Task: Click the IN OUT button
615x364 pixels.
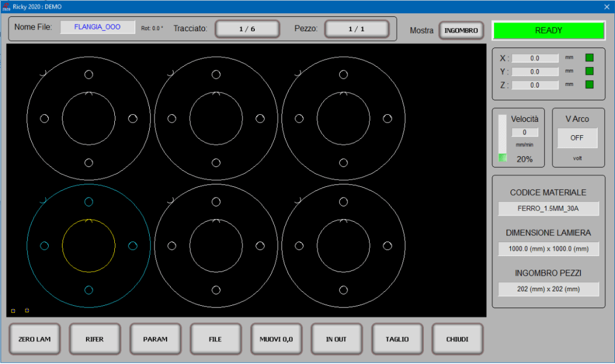Action: coord(336,339)
